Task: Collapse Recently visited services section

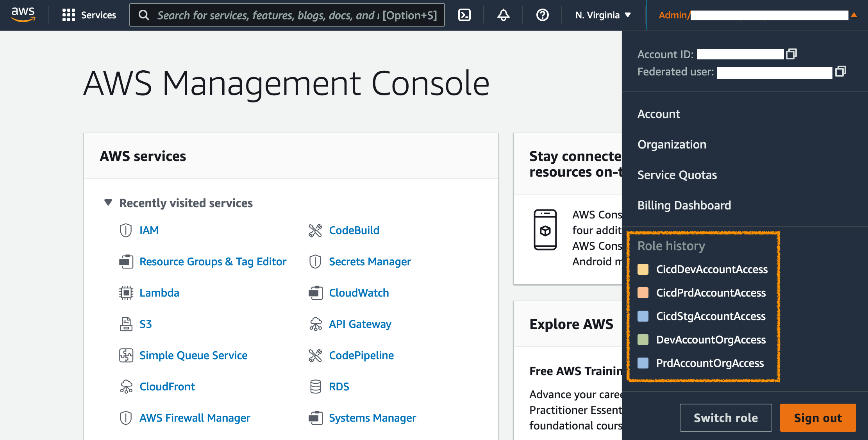Action: [108, 203]
